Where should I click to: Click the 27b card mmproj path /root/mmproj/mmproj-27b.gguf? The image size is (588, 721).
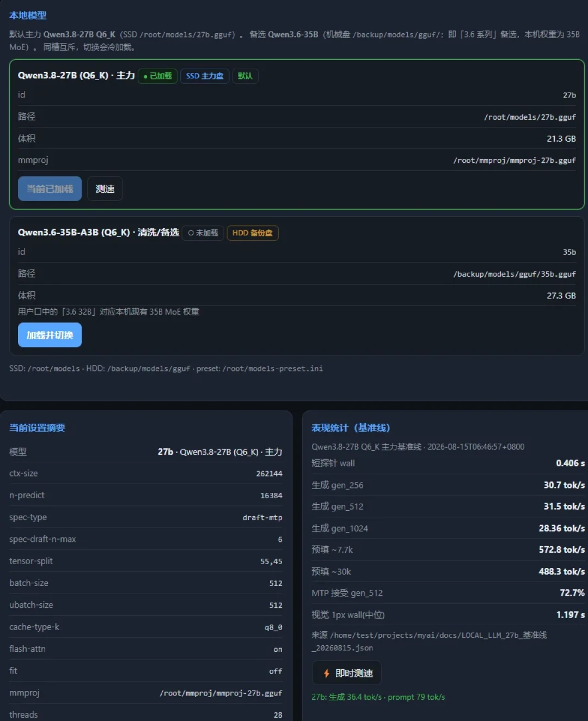[514, 161]
